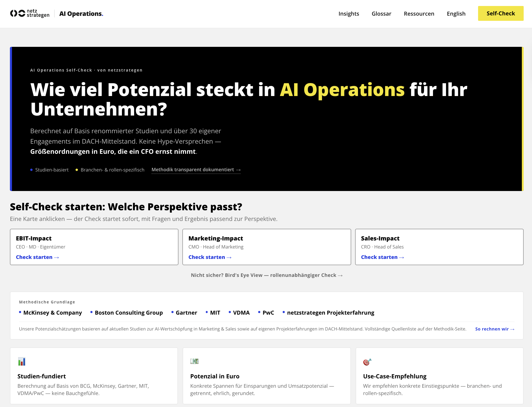Click 'CMO · Head of Marketing' subtitle

216,247
